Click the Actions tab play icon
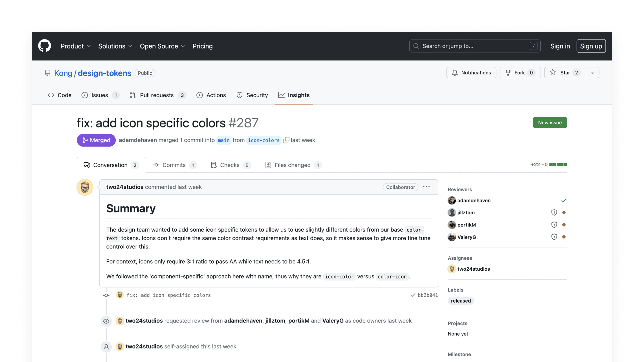 199,95
